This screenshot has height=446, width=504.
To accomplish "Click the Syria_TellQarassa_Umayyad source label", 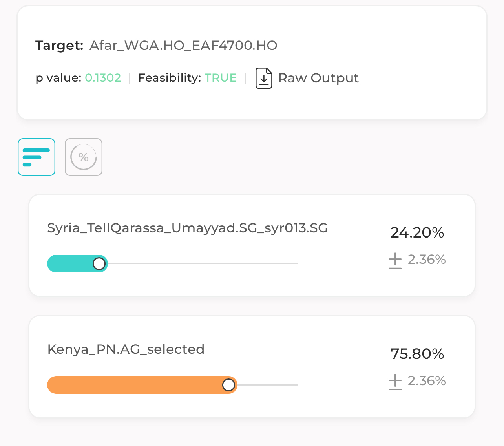I will [x=188, y=228].
